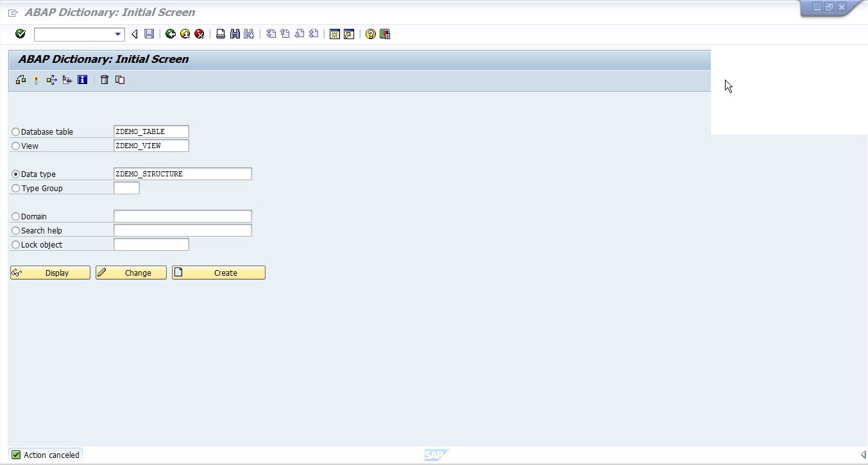Select the Type Group radio button
The height and width of the screenshot is (465, 868).
[x=15, y=188]
